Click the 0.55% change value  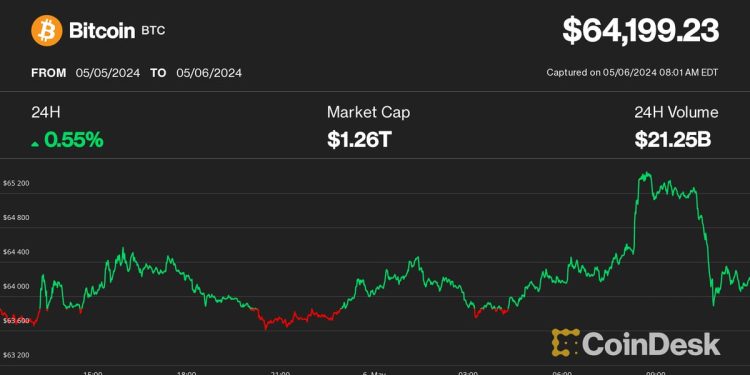[x=74, y=140]
